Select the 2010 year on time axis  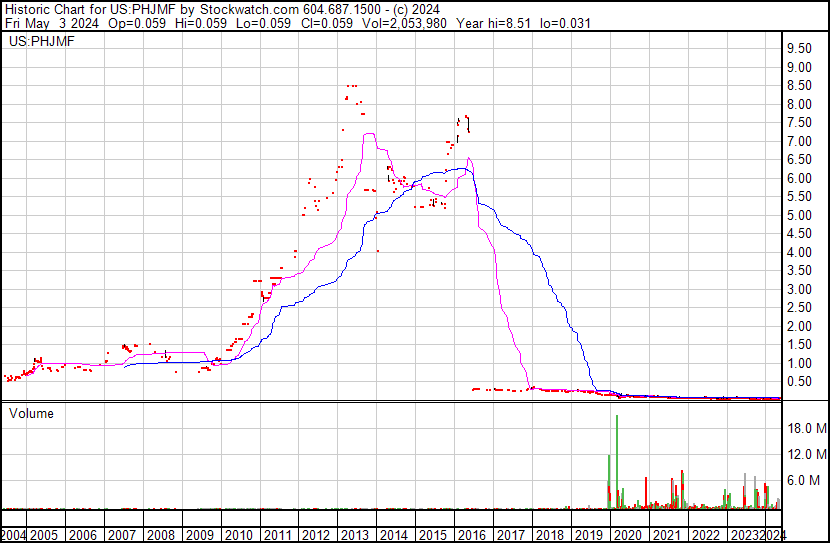pos(239,536)
